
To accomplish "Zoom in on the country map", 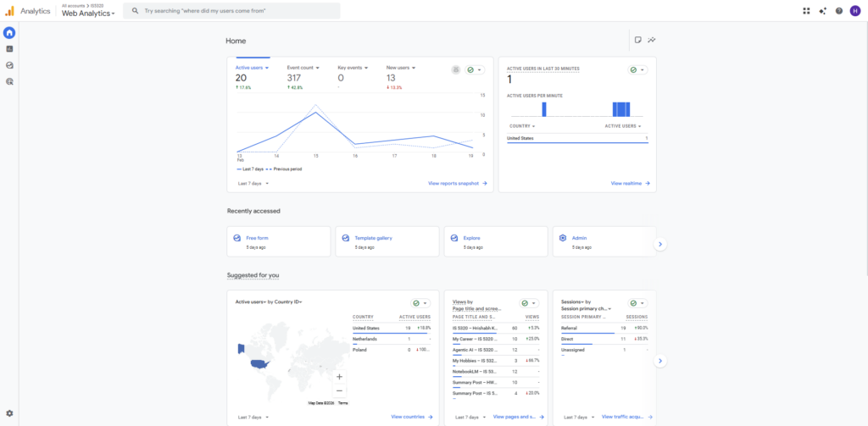I will point(339,376).
